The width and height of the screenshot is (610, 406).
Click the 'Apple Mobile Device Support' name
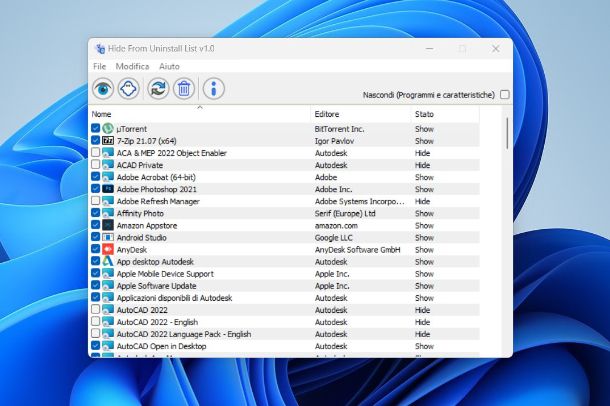tap(165, 274)
